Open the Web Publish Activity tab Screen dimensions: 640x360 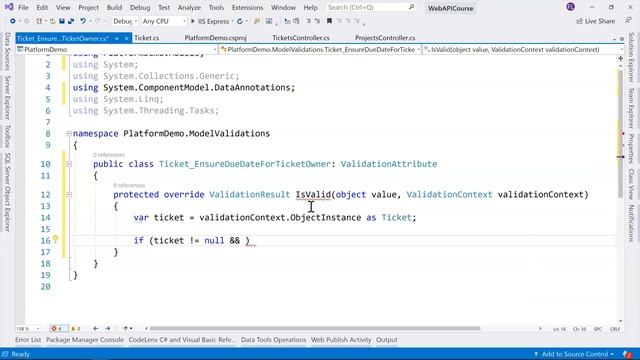click(x=341, y=340)
